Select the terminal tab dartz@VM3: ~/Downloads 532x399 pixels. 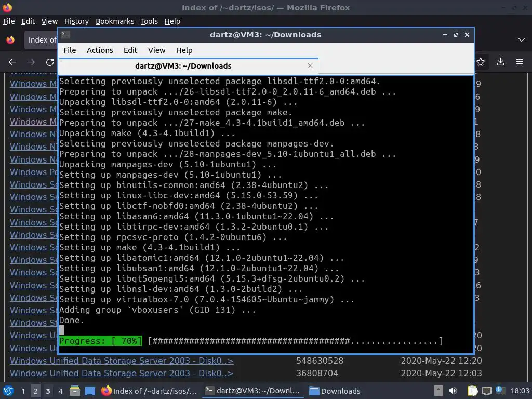coord(188,66)
